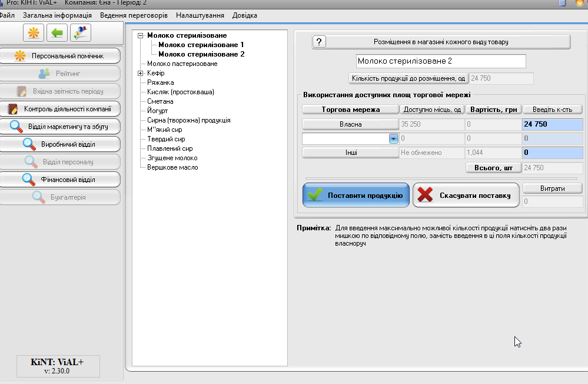The image size is (588, 384).
Task: Click the product name field Молоко стерилізоване 2
Action: point(441,61)
